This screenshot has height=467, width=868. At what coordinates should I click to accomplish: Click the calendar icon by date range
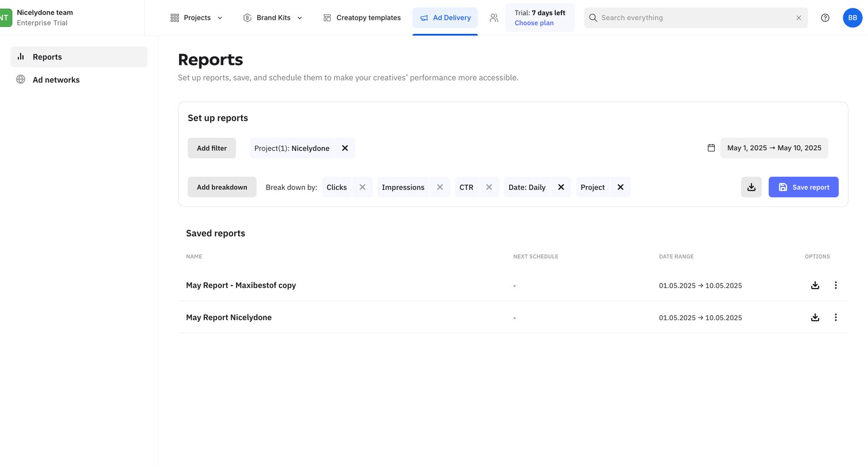tap(711, 148)
